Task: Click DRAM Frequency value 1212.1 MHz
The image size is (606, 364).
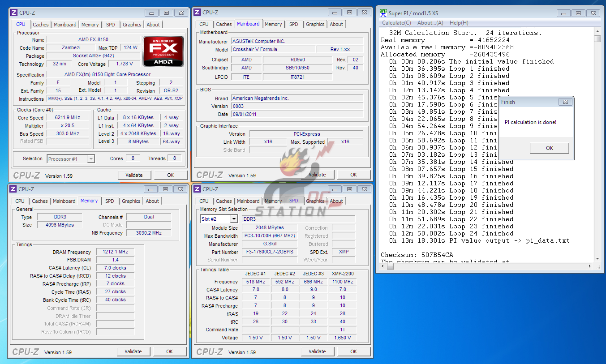Action: [116, 252]
